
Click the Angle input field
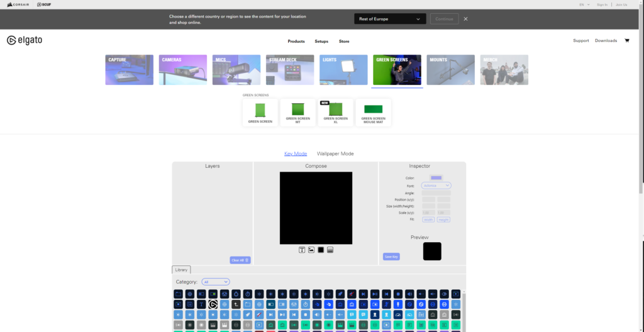pyautogui.click(x=436, y=192)
